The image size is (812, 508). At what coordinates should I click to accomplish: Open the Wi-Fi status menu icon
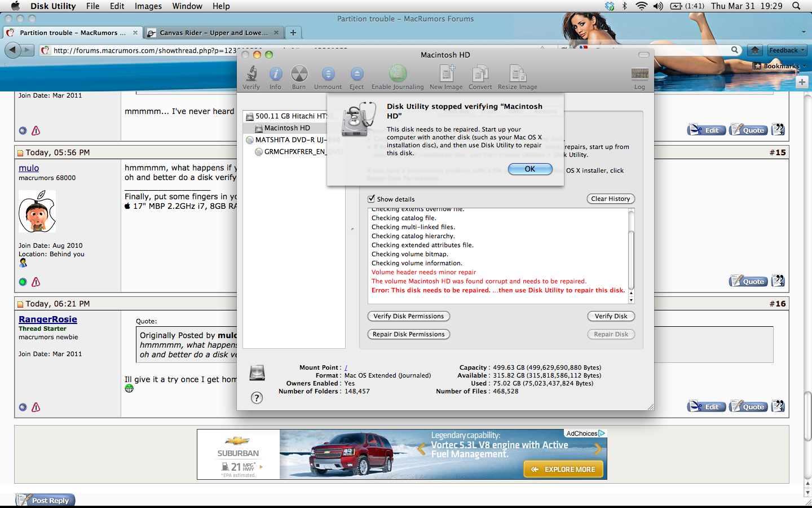coord(641,6)
